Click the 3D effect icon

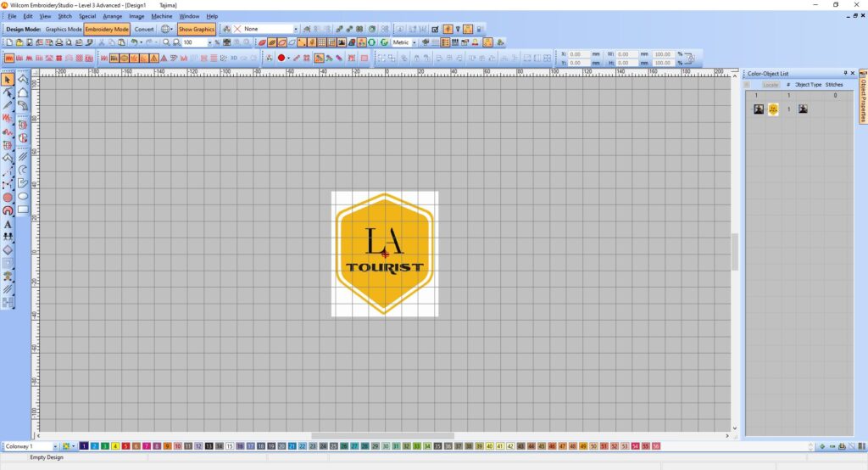(234, 58)
